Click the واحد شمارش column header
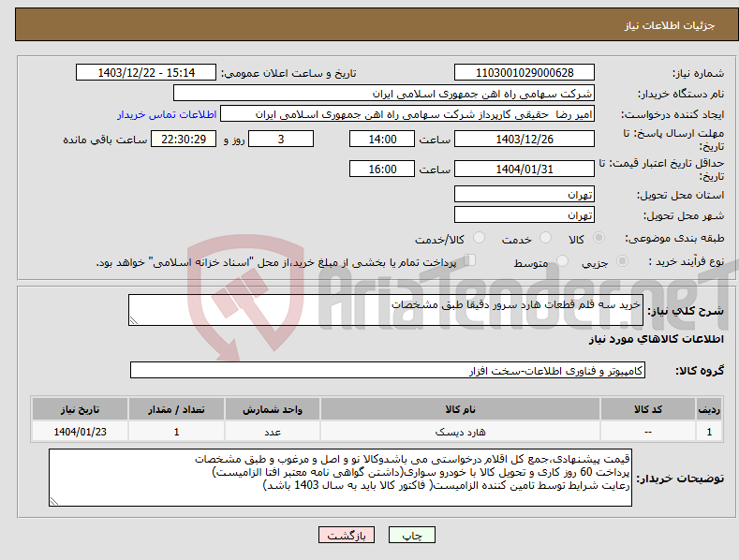The height and width of the screenshot is (560, 739). pyautogui.click(x=273, y=409)
